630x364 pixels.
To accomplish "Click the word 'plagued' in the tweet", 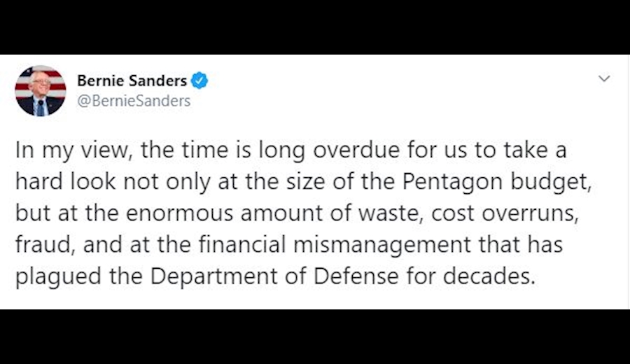I will pos(58,276).
